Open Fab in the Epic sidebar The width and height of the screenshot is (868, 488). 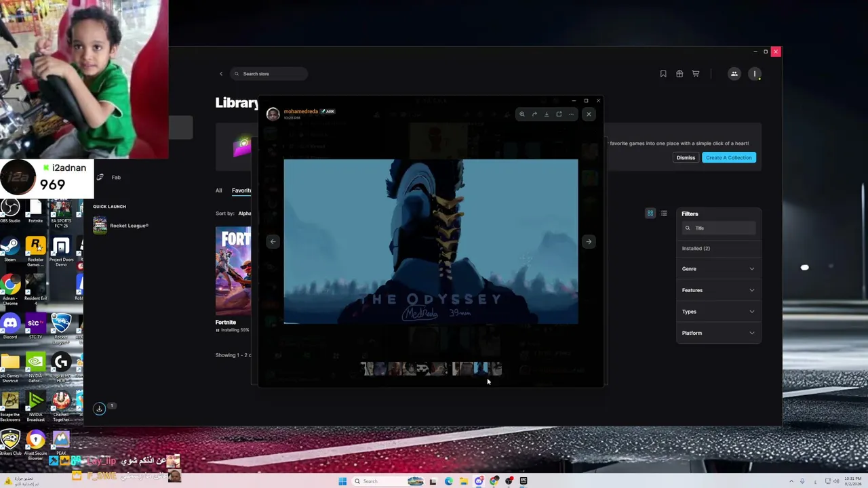tap(108, 178)
